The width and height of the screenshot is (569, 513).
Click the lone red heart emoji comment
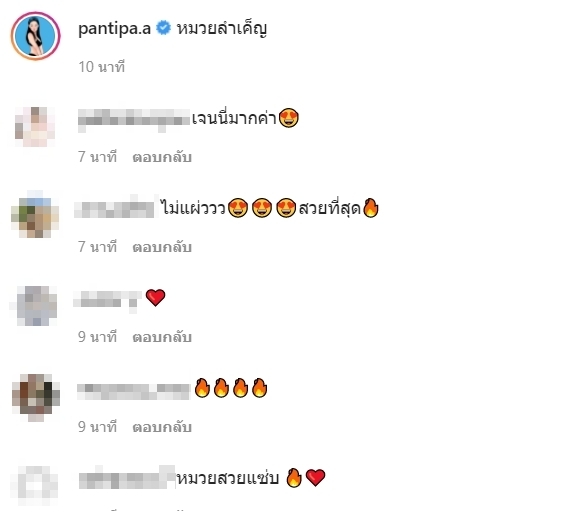155,297
